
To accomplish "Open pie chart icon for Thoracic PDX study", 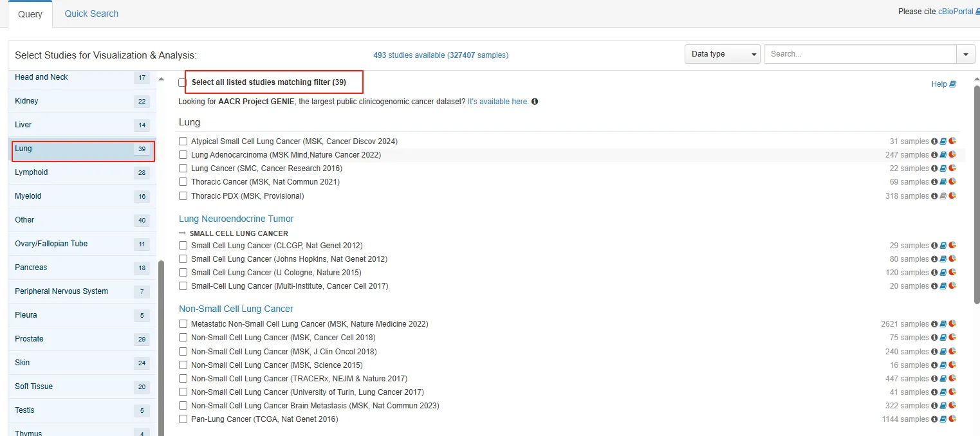I will click(952, 196).
